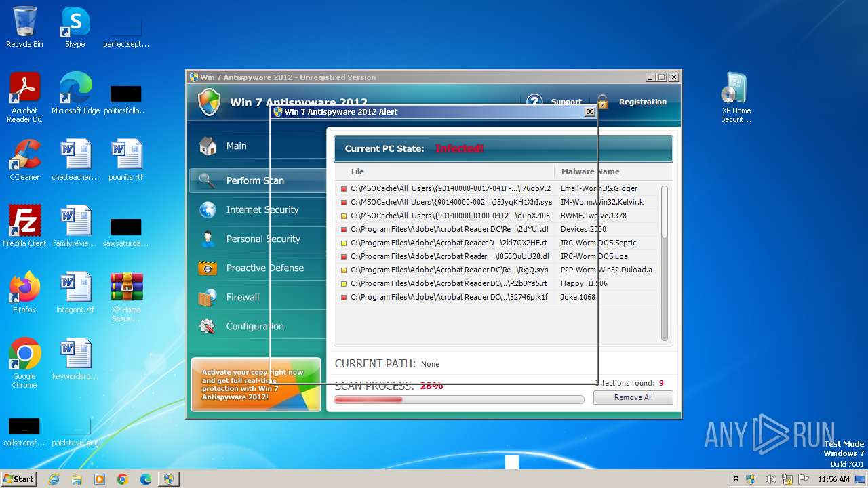Image resolution: width=868 pixels, height=488 pixels.
Task: Open Firewall brick wall icon
Action: click(x=208, y=297)
